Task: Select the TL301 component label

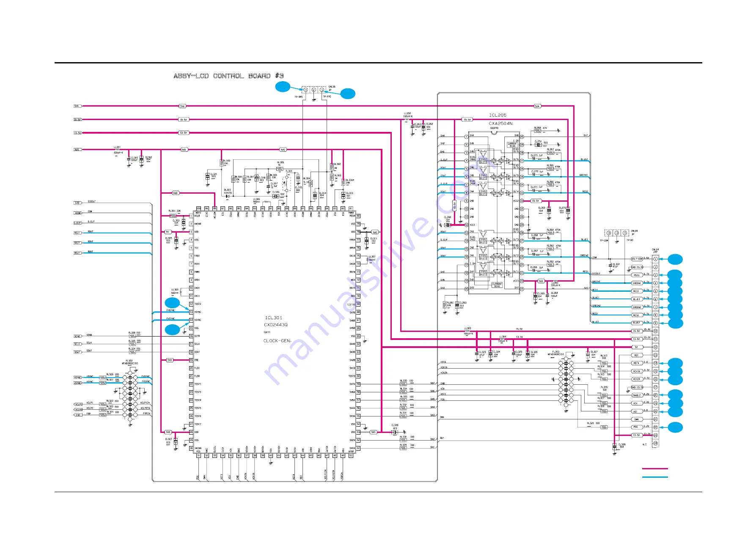Action: click(x=289, y=171)
